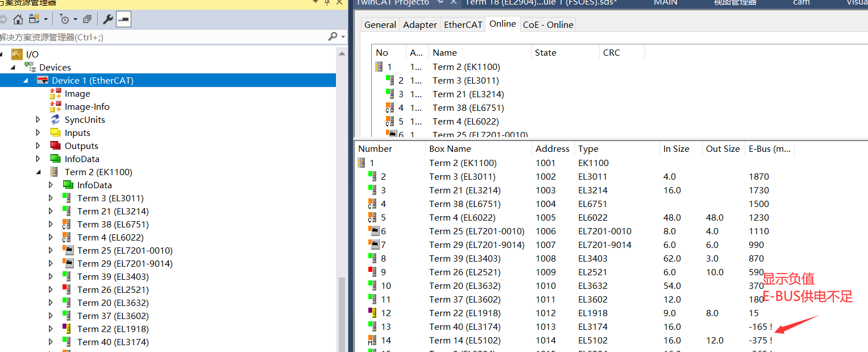The width and height of the screenshot is (868, 352).
Task: Open the dropdown arrow next to the clock filter icon
Action: [x=74, y=20]
